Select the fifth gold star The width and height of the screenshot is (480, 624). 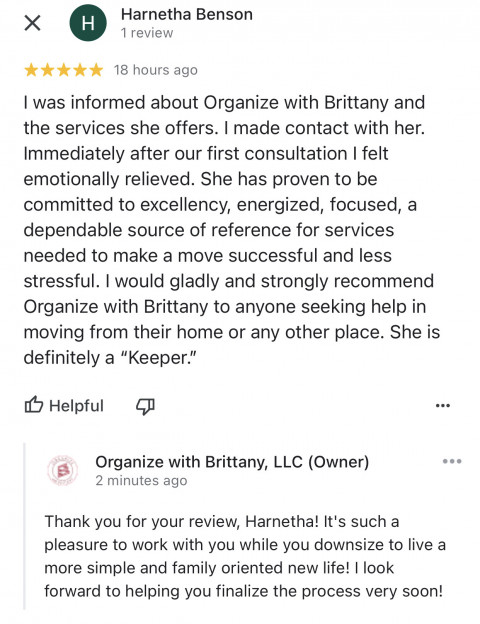click(96, 70)
